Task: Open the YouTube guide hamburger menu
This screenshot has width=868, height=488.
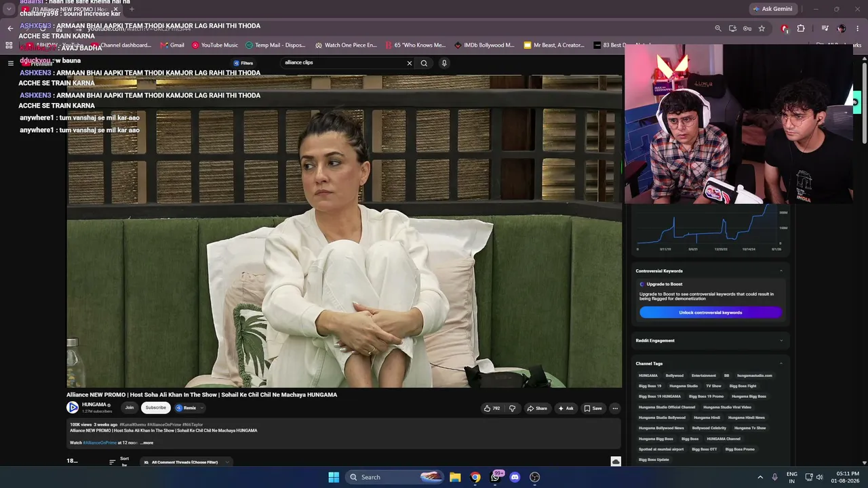Action: (10, 63)
